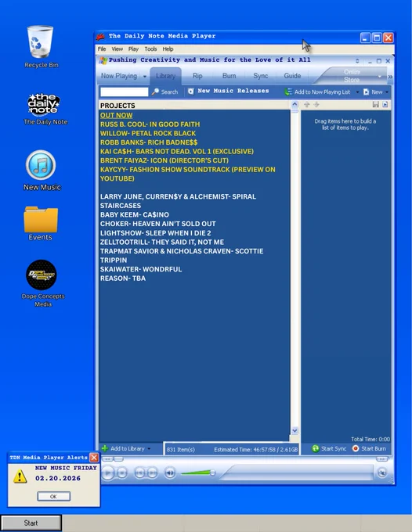Open the New Music desktop icon
This screenshot has width=412, height=532.
pos(41,165)
